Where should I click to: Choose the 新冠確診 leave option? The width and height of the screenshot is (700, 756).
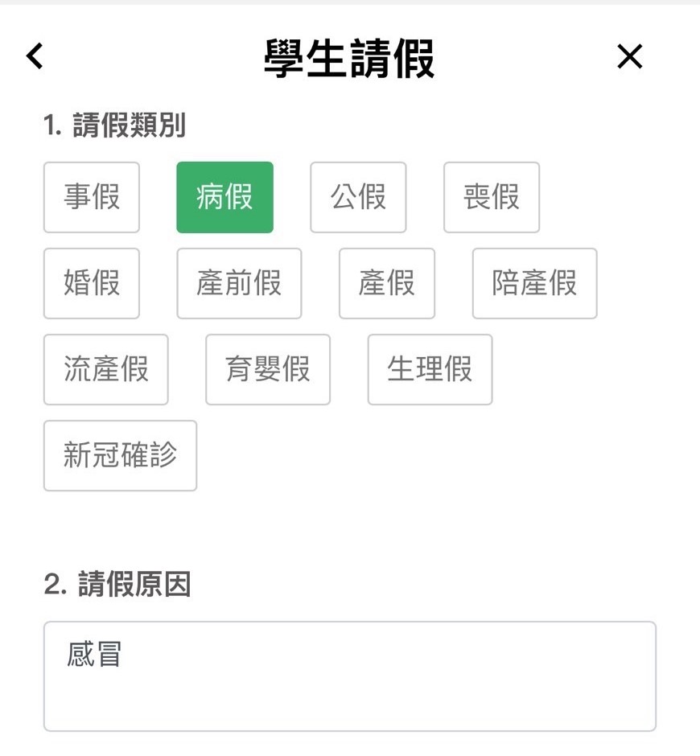point(120,456)
